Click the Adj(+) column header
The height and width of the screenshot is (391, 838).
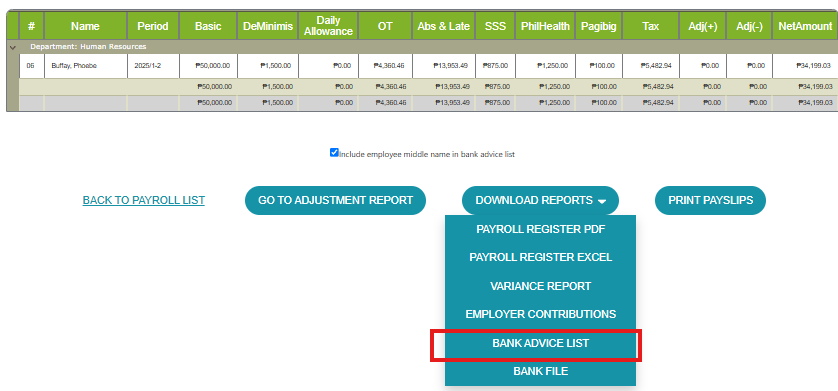pos(703,26)
